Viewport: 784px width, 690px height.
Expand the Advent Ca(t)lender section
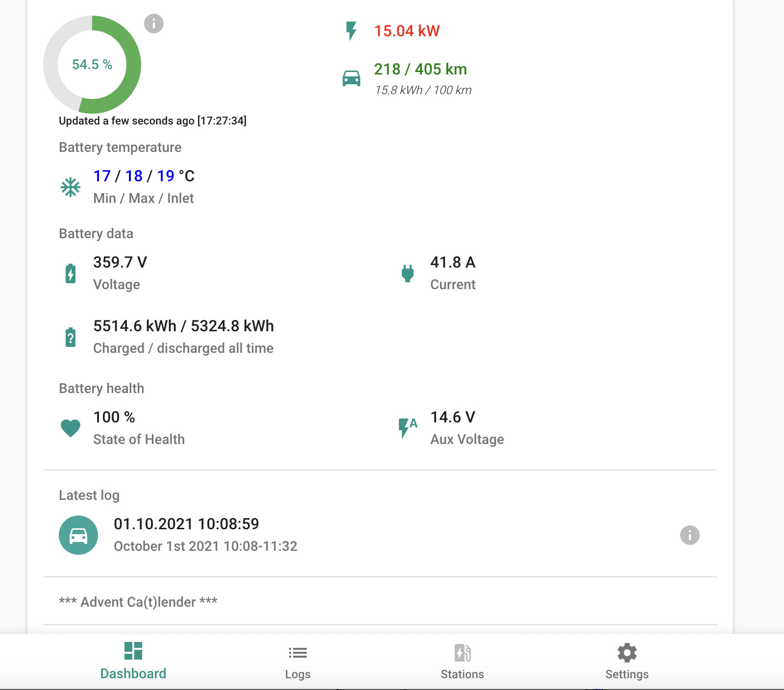(138, 602)
